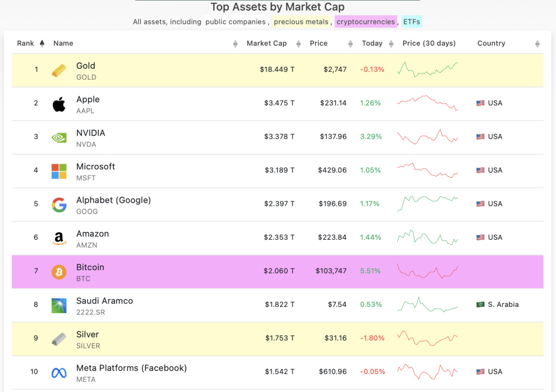This screenshot has height=392, width=556.
Task: Click Apple market cap $3.475 T
Action: [279, 103]
